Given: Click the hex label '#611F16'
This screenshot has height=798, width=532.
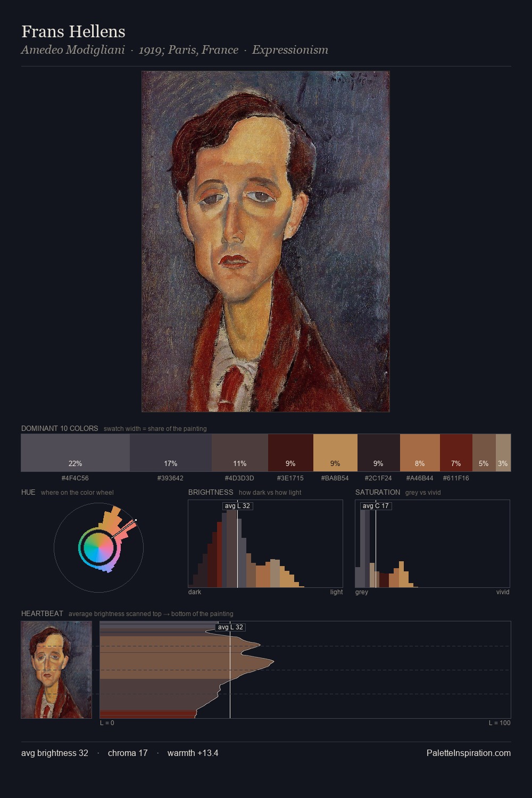Looking at the screenshot, I should click(x=456, y=478).
